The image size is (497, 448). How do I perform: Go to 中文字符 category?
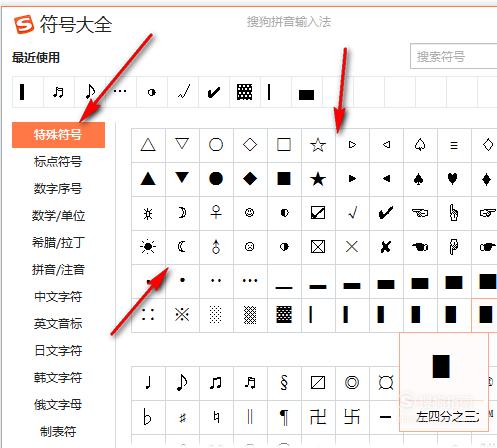pos(58,297)
